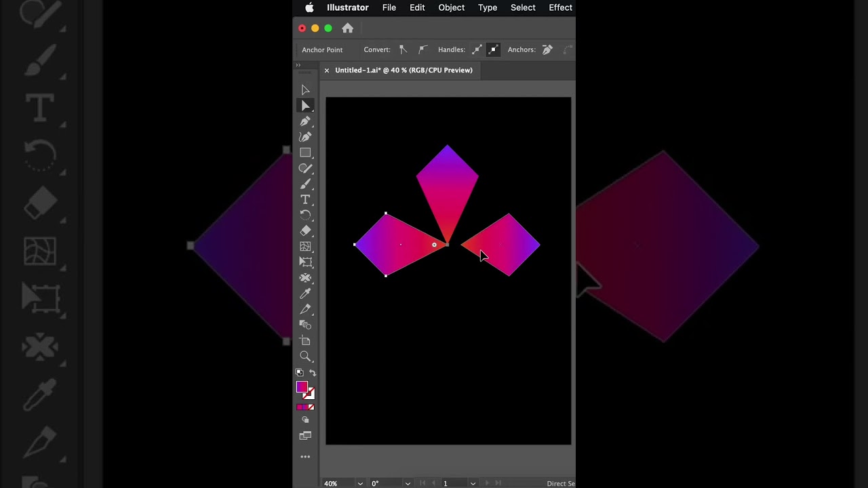Click the Drawing Mode icon
868x488 pixels.
pyautogui.click(x=305, y=420)
